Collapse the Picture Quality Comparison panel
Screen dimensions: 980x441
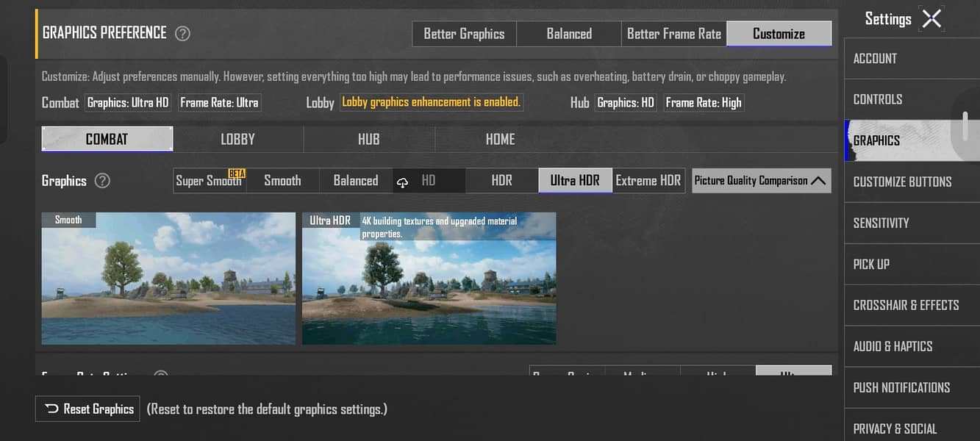point(761,181)
